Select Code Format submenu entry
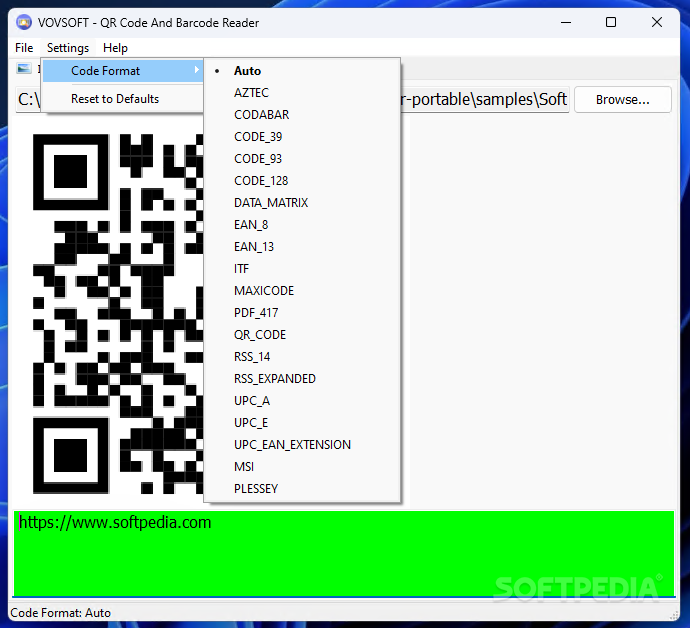 click(x=123, y=71)
